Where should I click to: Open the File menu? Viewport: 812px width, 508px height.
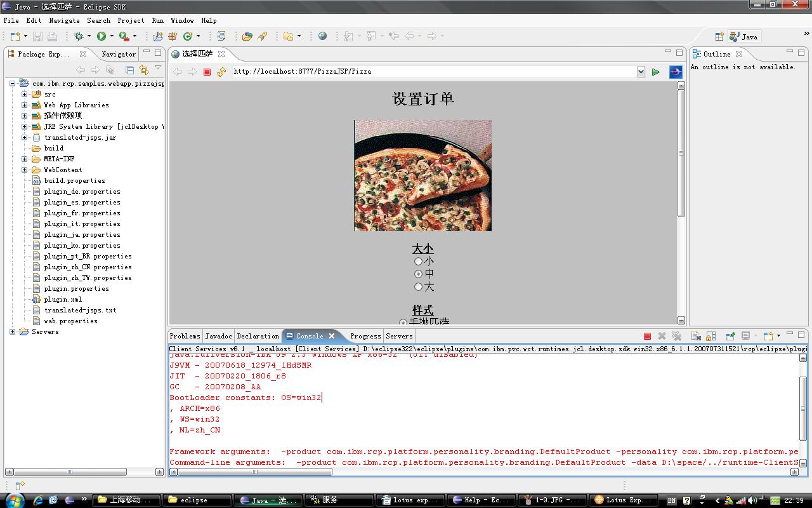(11, 20)
